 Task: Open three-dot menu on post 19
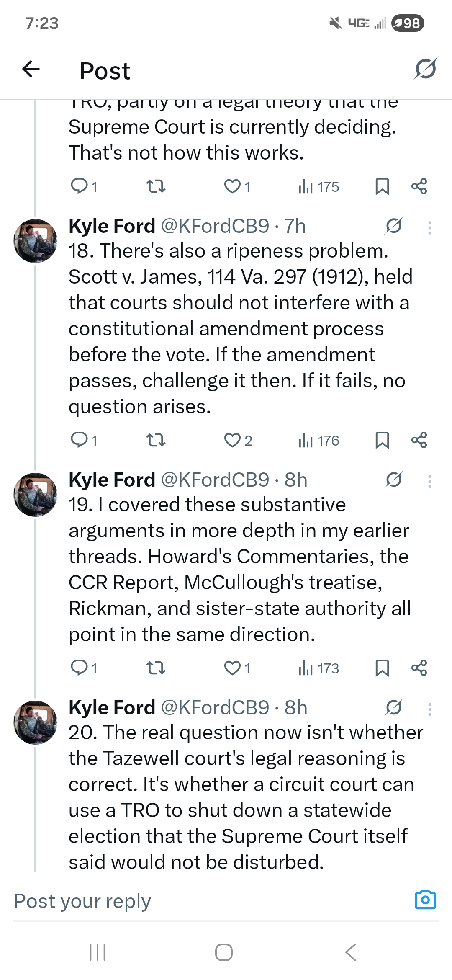click(429, 481)
